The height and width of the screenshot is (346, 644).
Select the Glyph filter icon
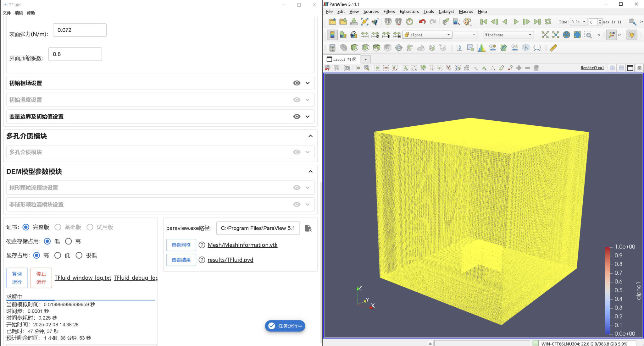[399, 48]
